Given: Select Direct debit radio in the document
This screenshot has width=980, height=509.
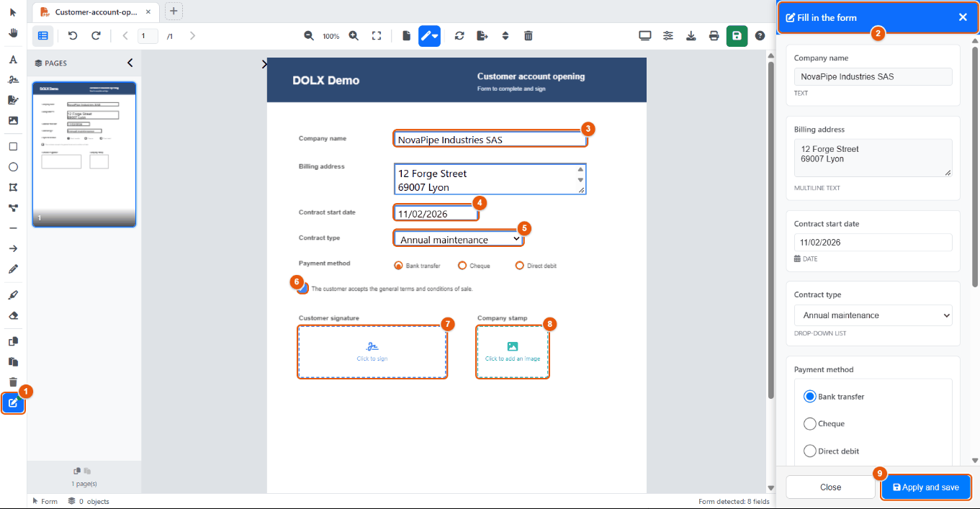Looking at the screenshot, I should tap(520, 266).
